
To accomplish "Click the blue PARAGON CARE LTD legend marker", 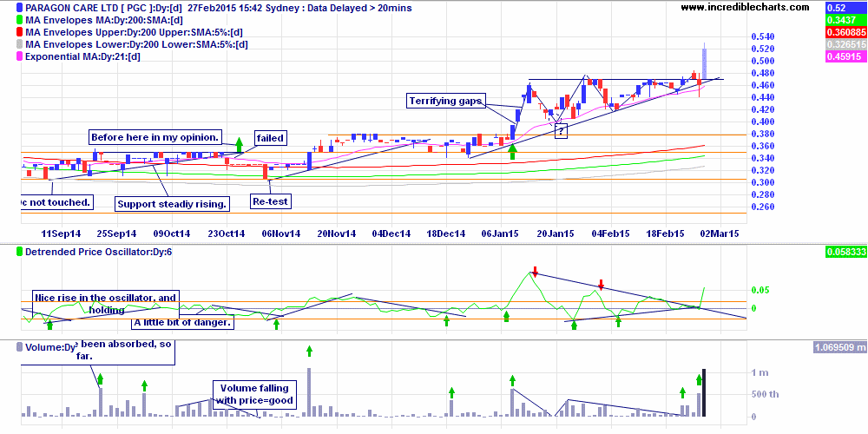I will pos(20,9).
